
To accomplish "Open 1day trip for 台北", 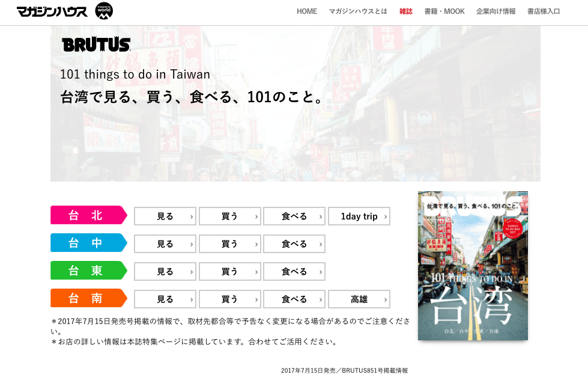I will 359,216.
